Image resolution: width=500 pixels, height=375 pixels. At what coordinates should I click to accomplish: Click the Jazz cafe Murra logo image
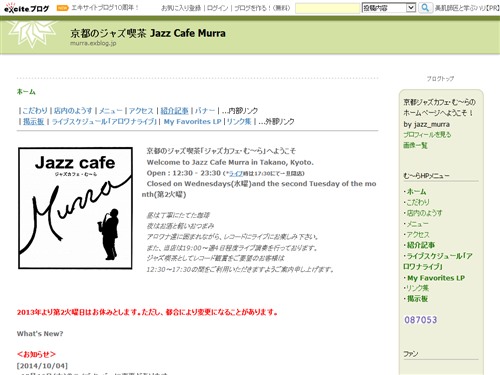[75, 208]
